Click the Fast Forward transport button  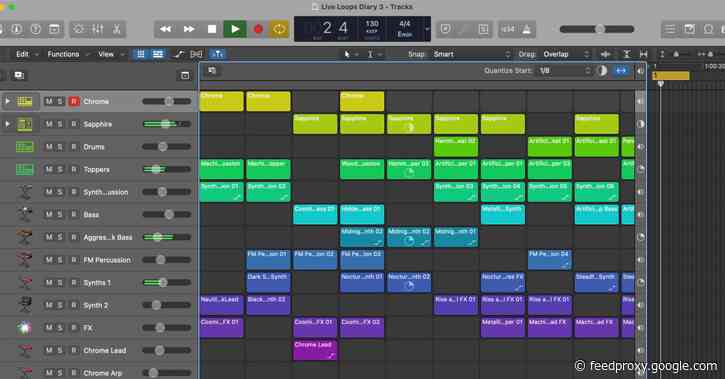pos(189,29)
